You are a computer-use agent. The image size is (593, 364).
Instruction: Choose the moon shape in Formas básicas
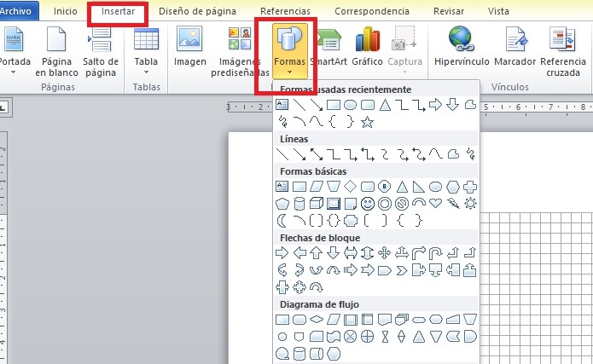(x=282, y=221)
